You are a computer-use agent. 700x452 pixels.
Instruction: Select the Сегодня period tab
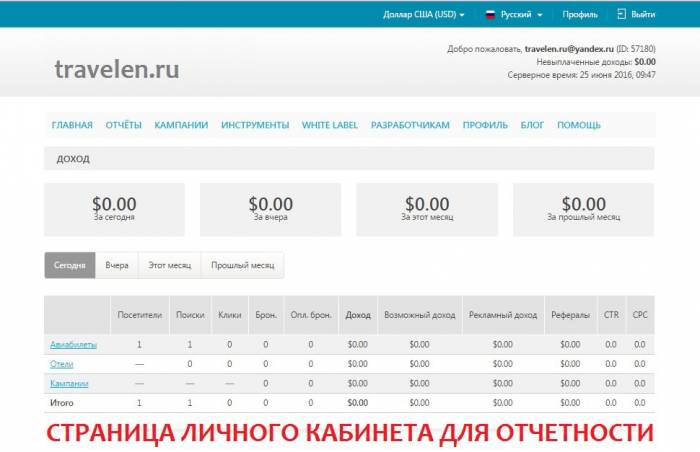pyautogui.click(x=70, y=265)
